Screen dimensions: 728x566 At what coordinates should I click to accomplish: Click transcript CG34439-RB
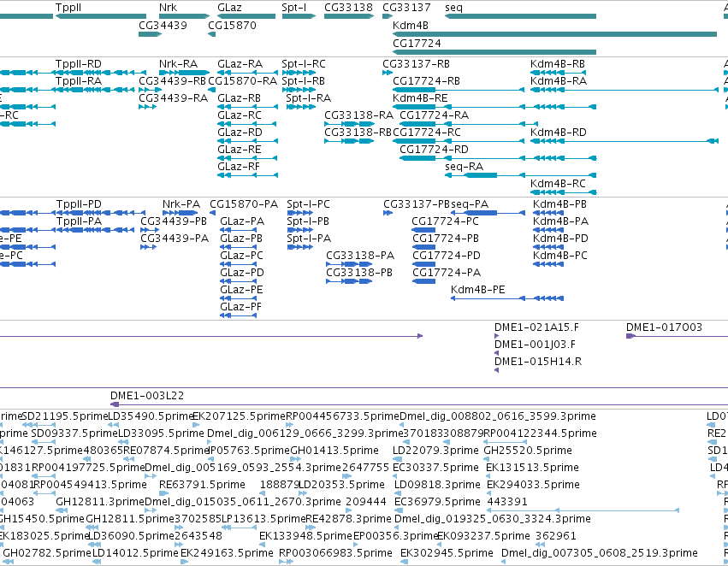tap(172, 80)
